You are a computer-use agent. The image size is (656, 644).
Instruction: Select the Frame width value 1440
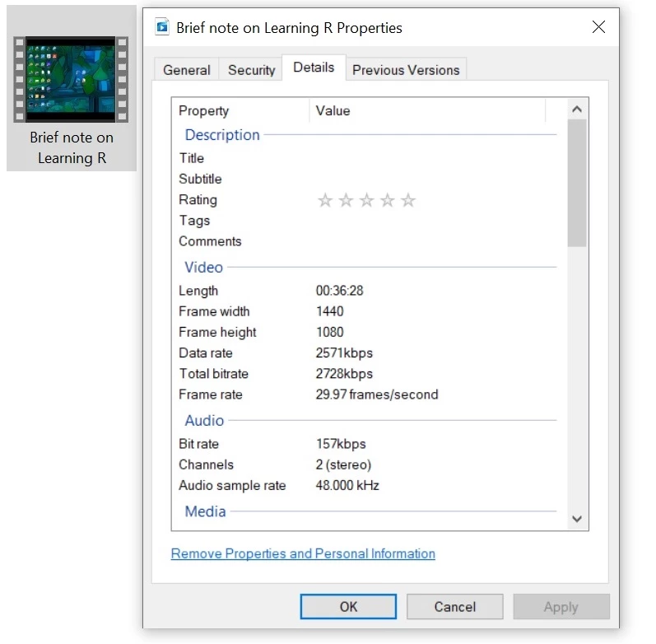point(330,311)
